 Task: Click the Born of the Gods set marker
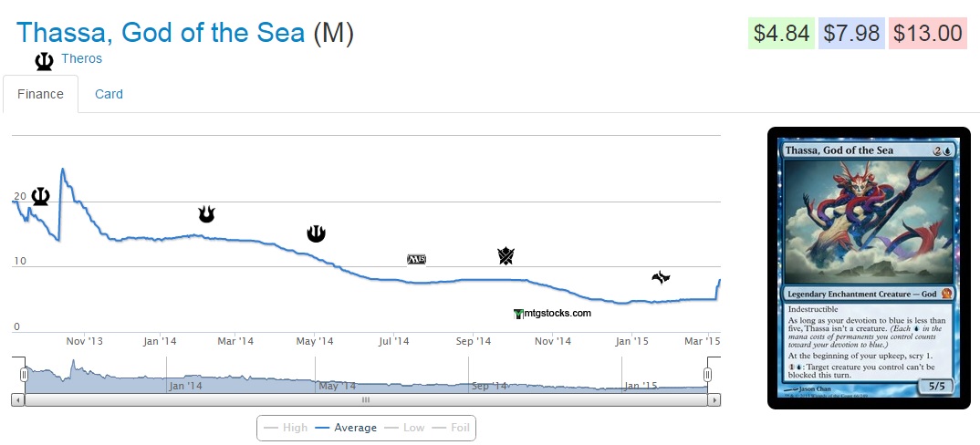coord(207,214)
